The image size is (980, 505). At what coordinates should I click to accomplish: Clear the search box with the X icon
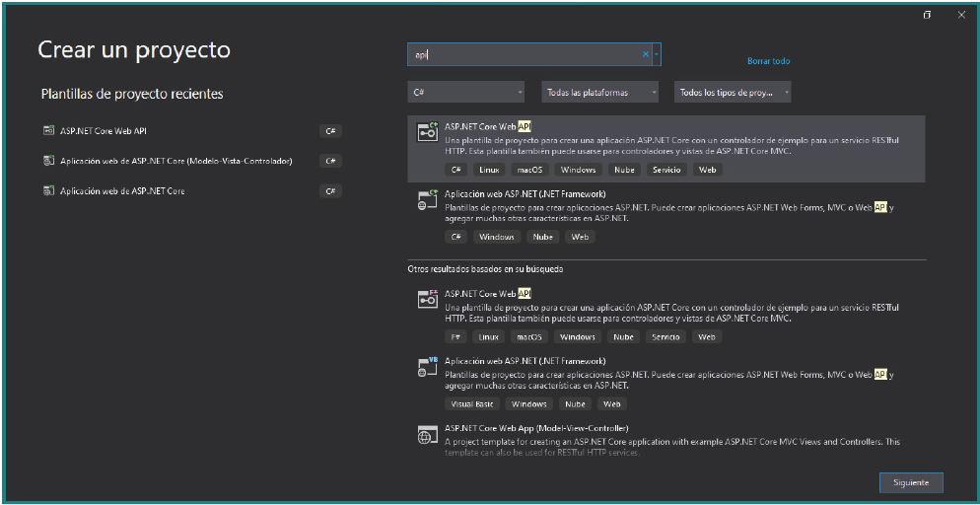pos(646,54)
